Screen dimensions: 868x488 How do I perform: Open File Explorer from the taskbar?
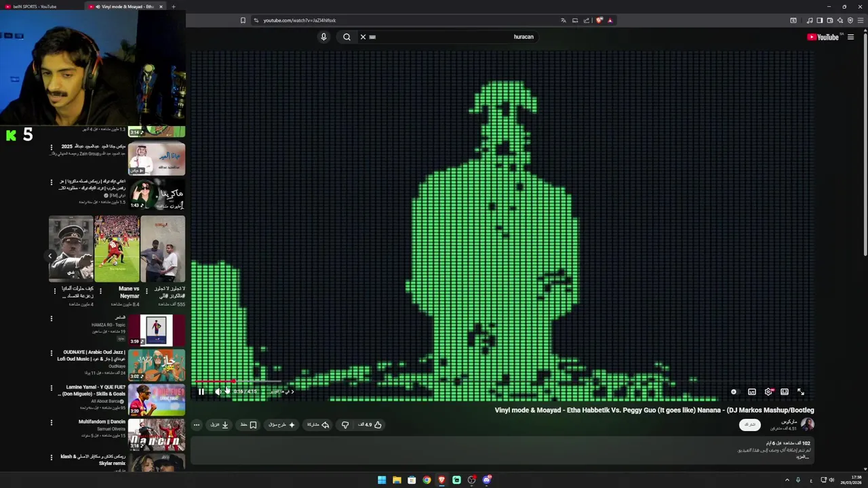point(397,480)
